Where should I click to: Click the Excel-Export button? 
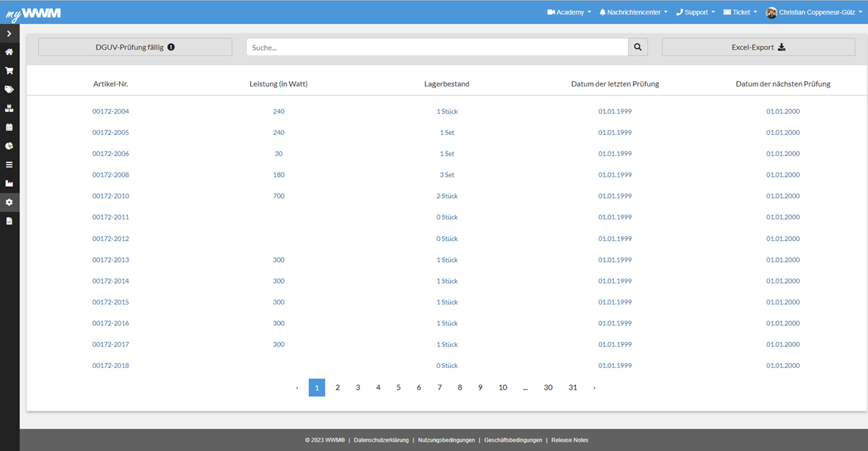pyautogui.click(x=758, y=47)
